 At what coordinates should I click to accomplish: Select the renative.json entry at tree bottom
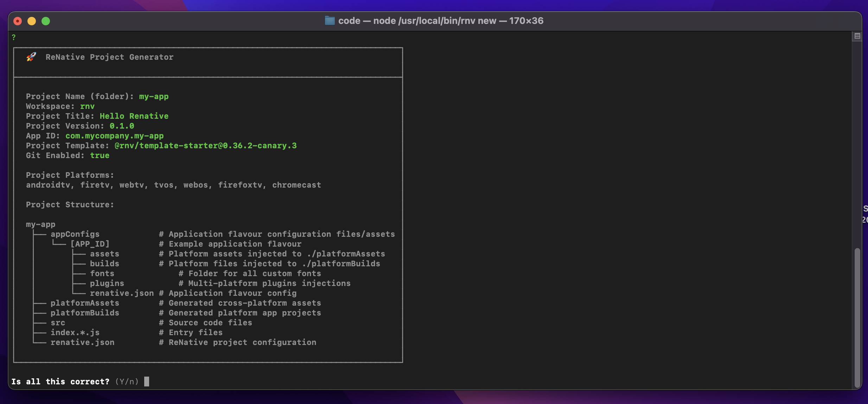click(82, 342)
